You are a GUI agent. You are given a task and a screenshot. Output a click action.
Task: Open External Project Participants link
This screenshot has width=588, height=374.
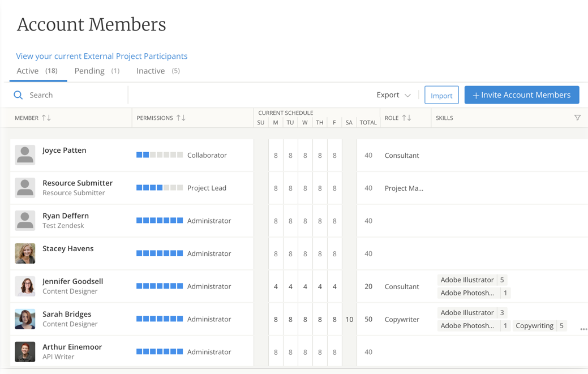tap(102, 56)
